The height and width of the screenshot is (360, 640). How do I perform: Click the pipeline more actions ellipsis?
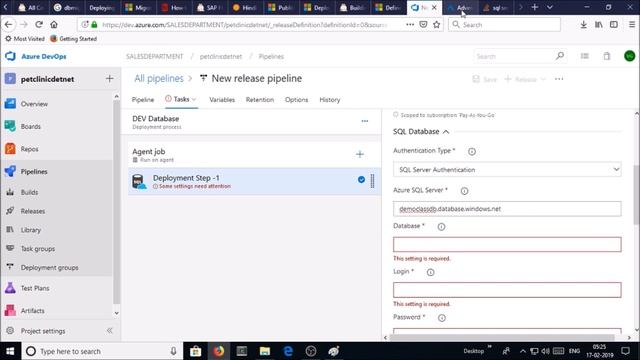[x=559, y=79]
